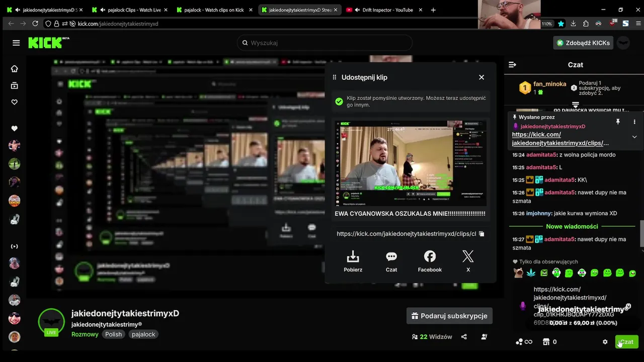Unpin the pinned chat message

(x=618, y=122)
